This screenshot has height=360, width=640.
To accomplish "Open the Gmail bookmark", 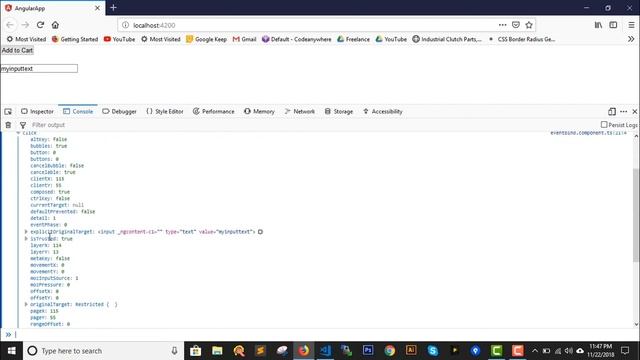I will (x=244, y=39).
